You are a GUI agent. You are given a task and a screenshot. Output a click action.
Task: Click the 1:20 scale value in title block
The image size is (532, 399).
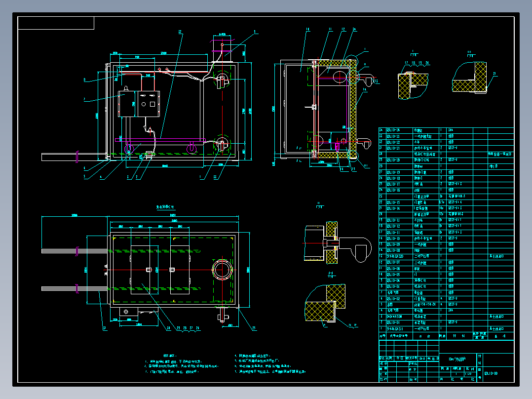pyautogui.click(x=468, y=374)
